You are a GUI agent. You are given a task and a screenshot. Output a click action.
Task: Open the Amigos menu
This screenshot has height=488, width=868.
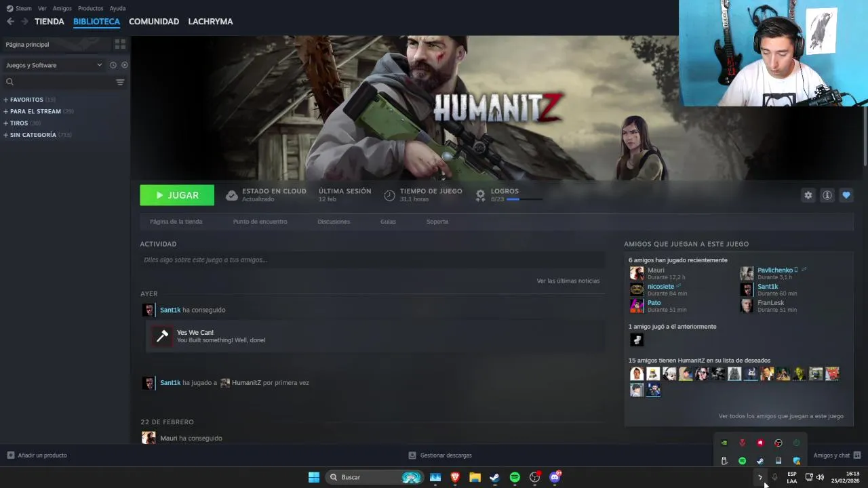tap(62, 8)
